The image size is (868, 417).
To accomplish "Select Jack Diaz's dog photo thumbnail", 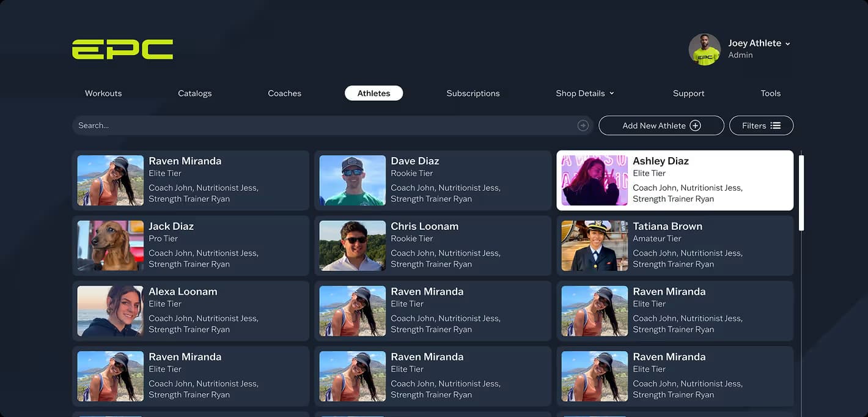I will [x=111, y=246].
